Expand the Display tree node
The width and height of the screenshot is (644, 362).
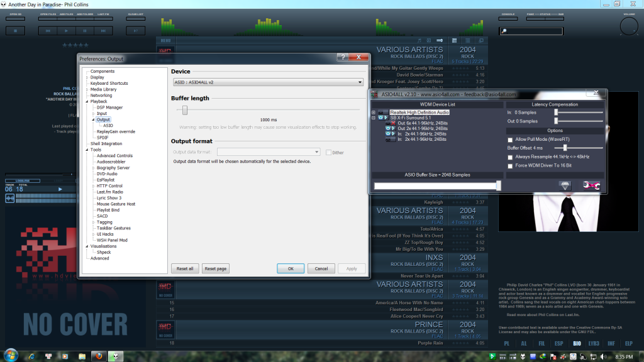[87, 77]
